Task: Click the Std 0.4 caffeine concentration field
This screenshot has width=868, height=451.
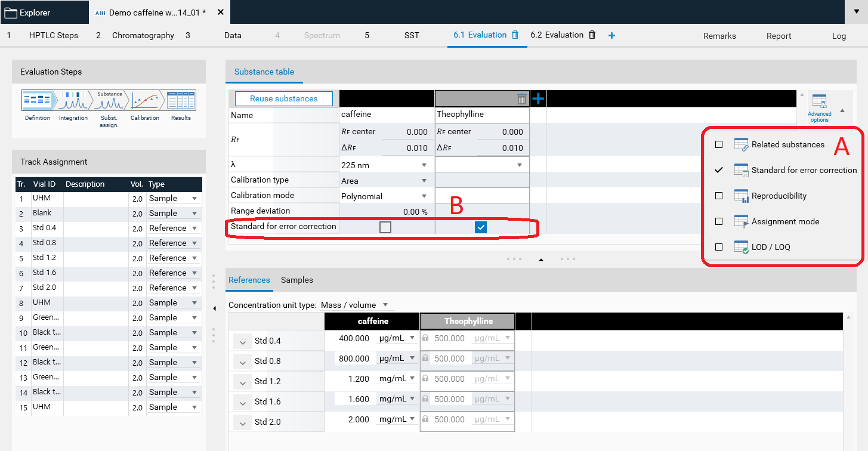Action: pyautogui.click(x=353, y=338)
